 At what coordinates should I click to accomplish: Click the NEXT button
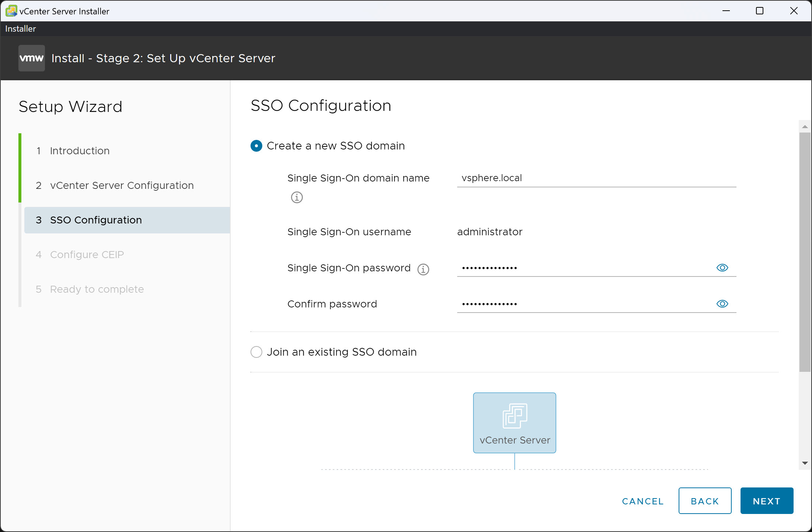pos(766,501)
